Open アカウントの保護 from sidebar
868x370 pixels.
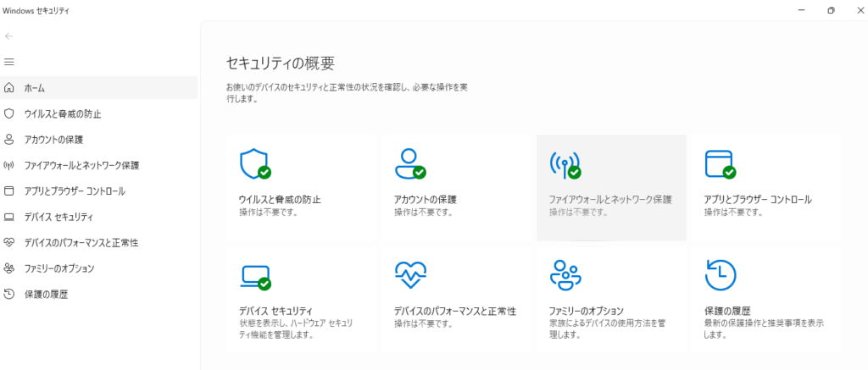point(53,140)
